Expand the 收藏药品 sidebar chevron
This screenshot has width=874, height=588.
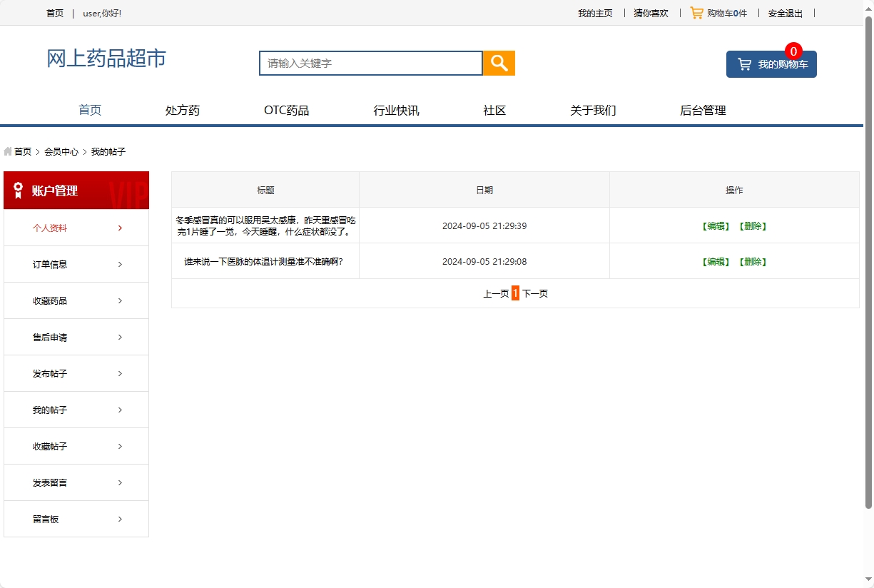point(120,300)
